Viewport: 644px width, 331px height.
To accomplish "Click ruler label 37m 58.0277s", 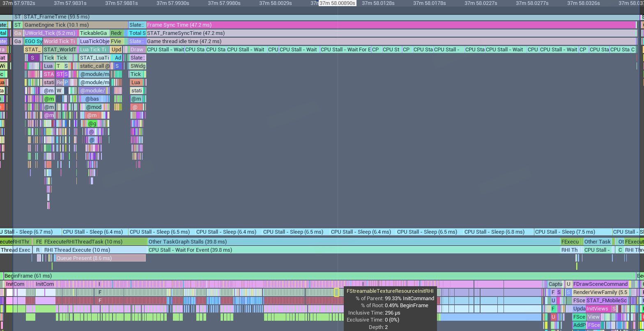I will click(532, 3).
